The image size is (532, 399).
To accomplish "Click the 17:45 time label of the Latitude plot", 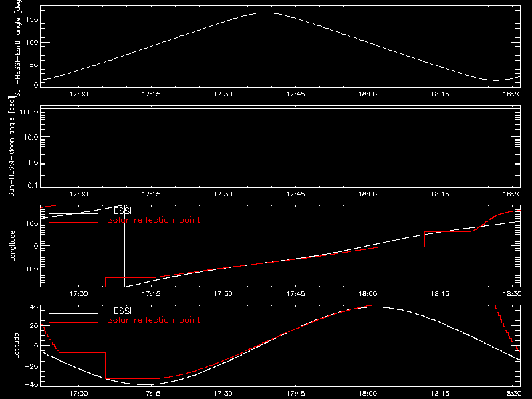I will [x=295, y=394].
